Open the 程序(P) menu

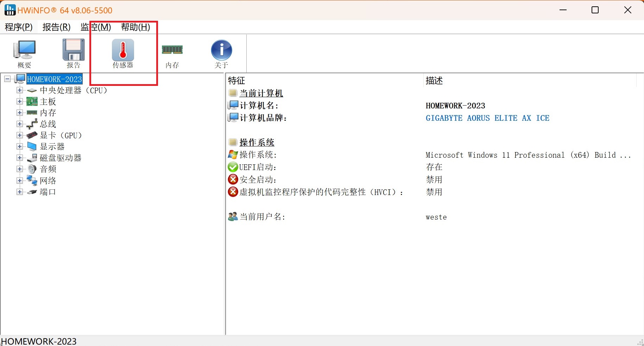pyautogui.click(x=19, y=27)
